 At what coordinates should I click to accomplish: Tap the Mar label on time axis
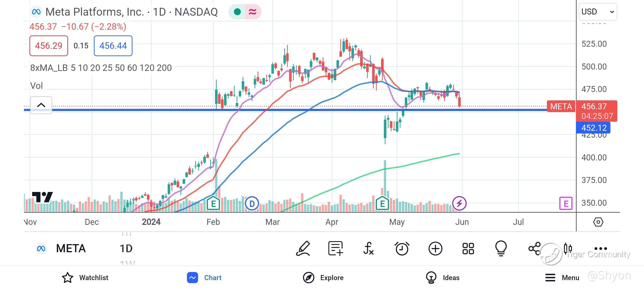pyautogui.click(x=273, y=222)
